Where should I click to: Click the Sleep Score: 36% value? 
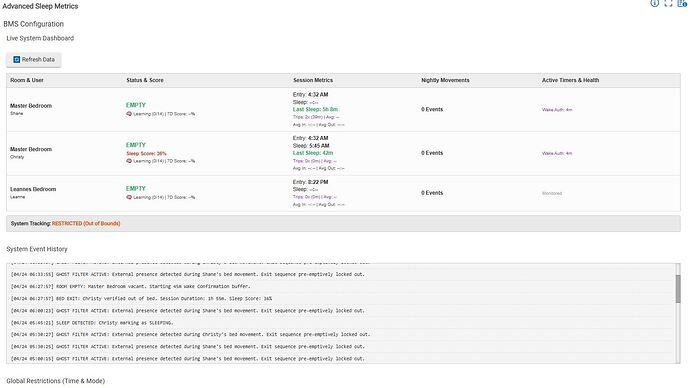click(147, 154)
